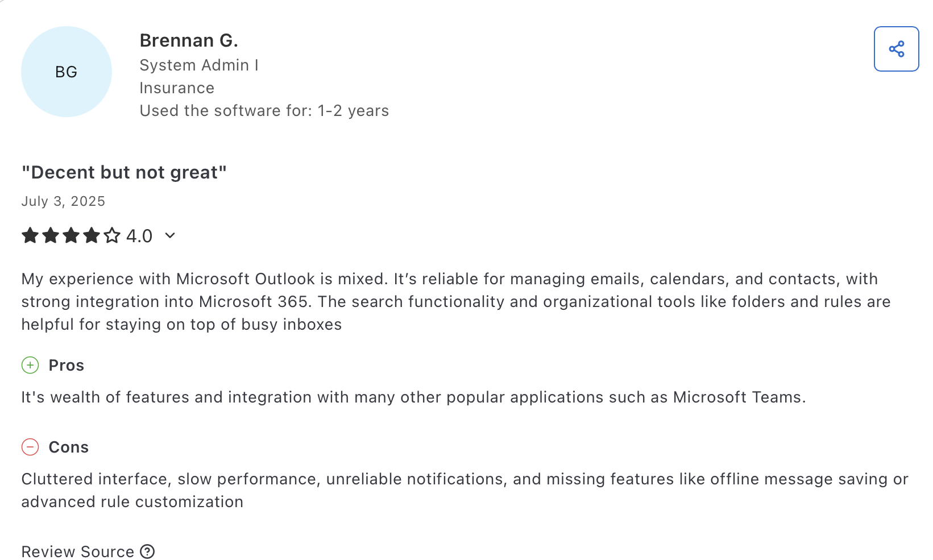
Task: Click the empty fifth rating star
Action: 112,235
